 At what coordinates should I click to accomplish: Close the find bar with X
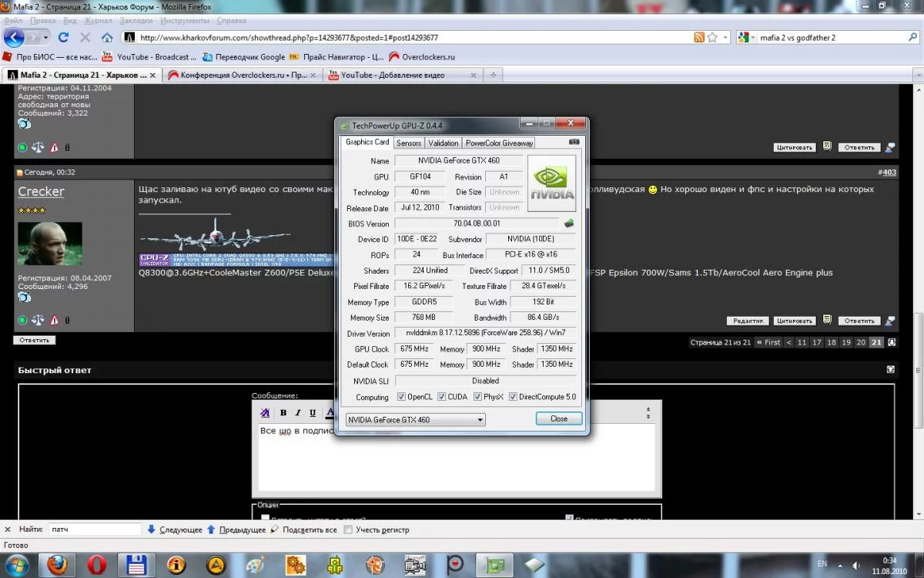(x=8, y=529)
